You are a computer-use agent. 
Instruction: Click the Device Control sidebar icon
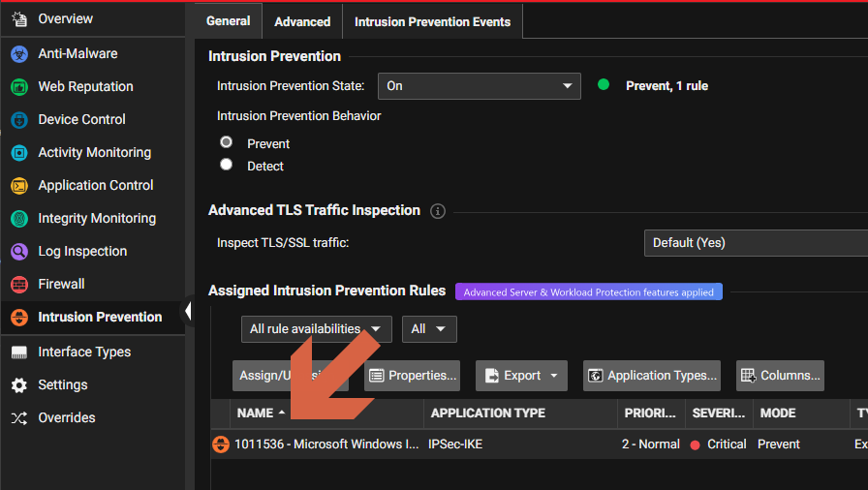19,120
